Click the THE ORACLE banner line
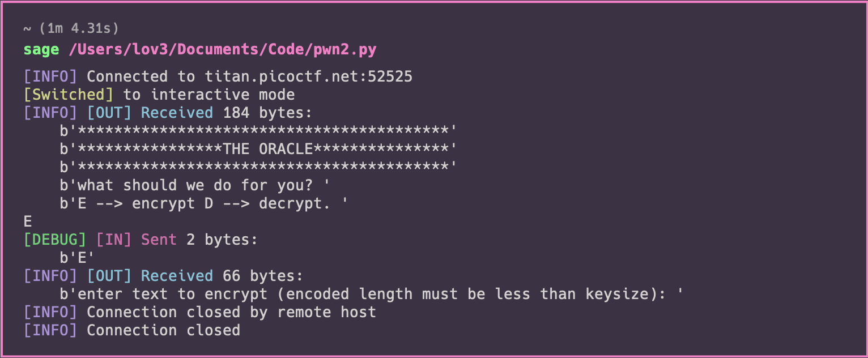868x358 pixels. tap(258, 149)
